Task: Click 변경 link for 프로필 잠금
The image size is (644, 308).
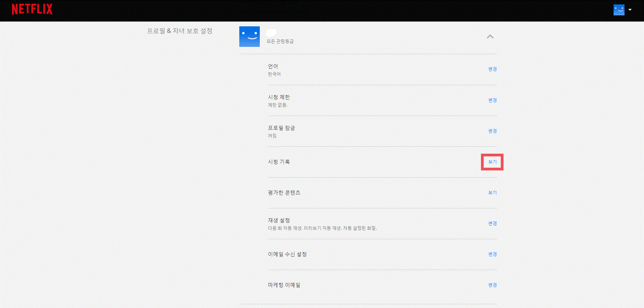Action: coord(493,131)
